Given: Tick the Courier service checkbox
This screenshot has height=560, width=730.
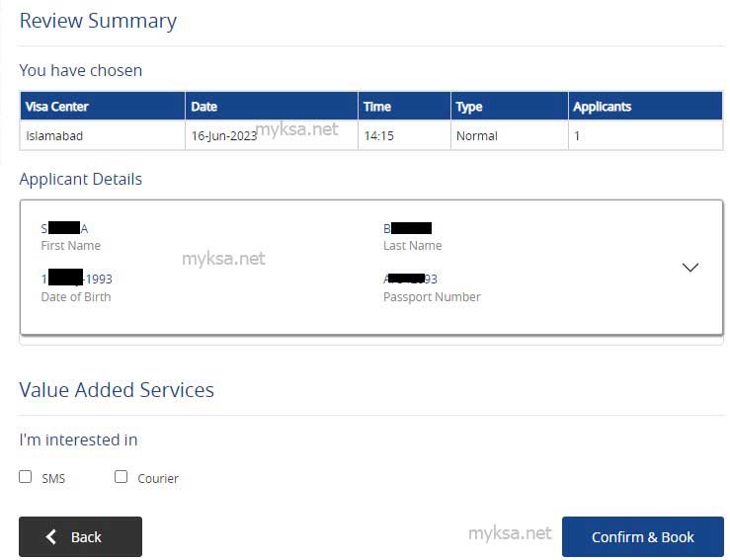Looking at the screenshot, I should pos(122,477).
